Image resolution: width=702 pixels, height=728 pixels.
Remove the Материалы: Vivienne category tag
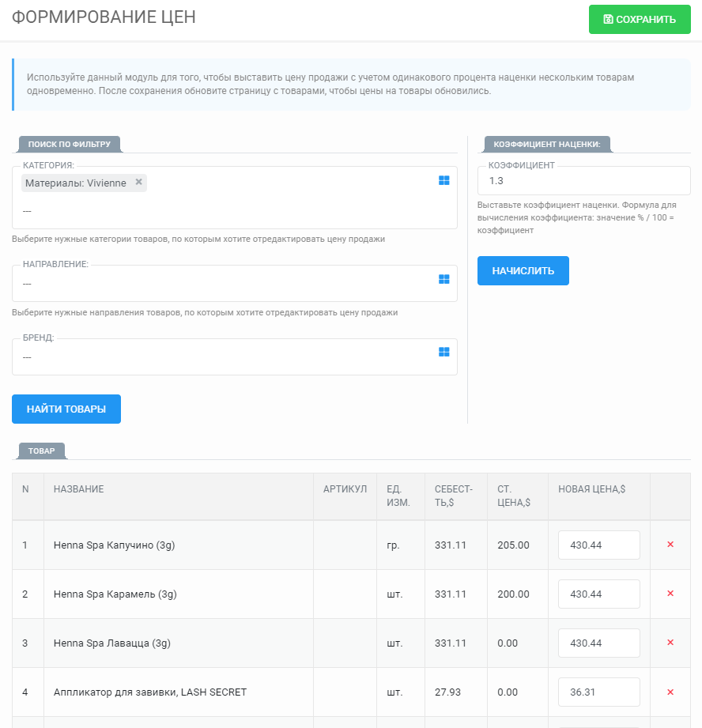click(x=138, y=182)
